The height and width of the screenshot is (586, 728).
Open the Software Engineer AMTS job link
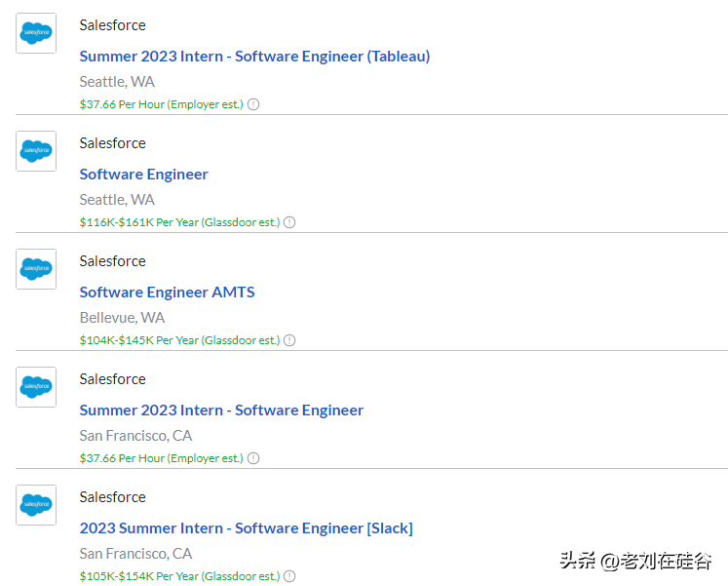(x=167, y=293)
